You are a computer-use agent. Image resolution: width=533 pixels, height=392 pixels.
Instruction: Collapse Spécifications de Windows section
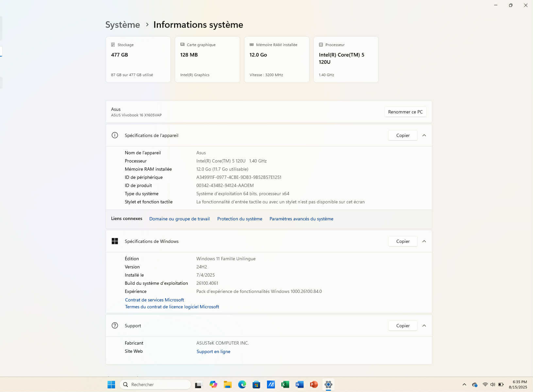click(424, 241)
